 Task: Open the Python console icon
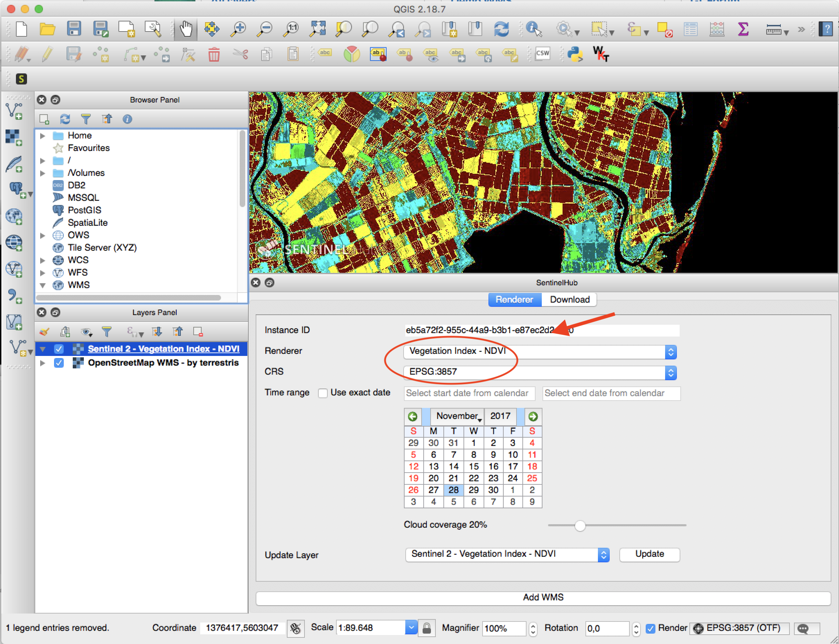575,54
